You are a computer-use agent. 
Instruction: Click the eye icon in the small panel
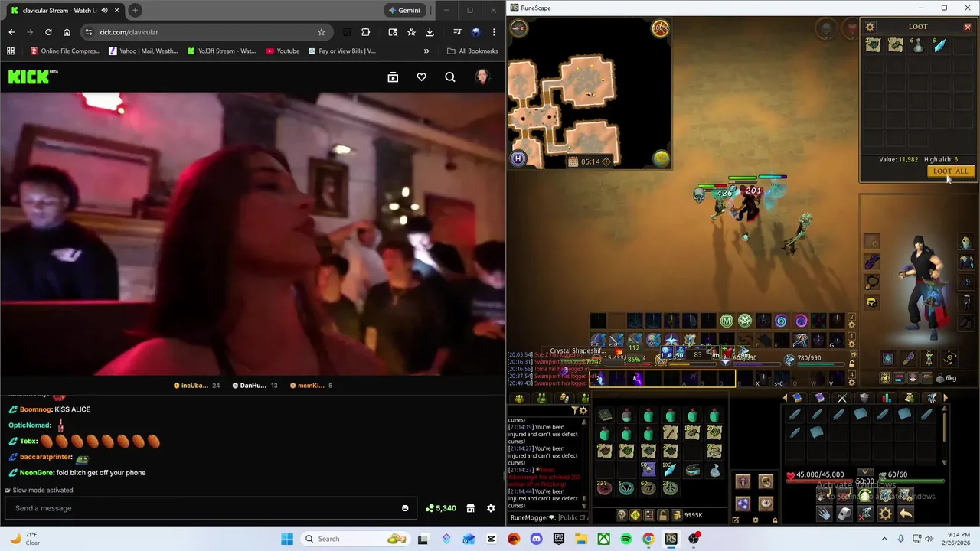click(x=766, y=503)
